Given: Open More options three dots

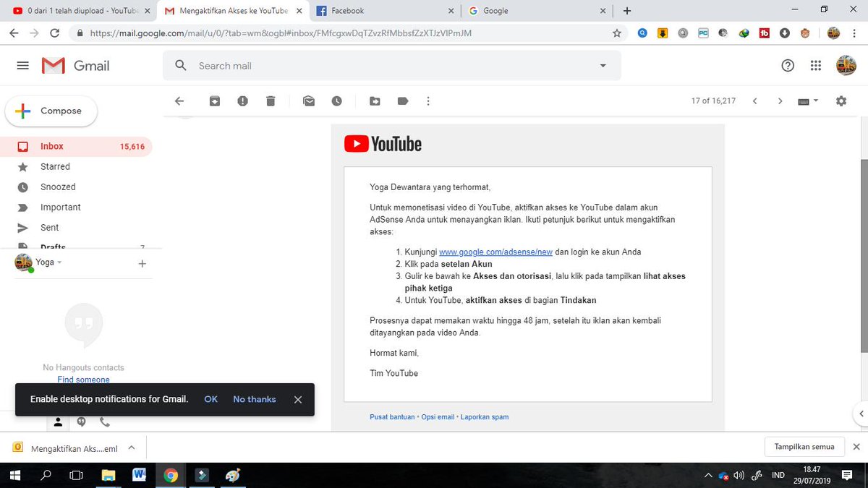Looking at the screenshot, I should click(428, 101).
